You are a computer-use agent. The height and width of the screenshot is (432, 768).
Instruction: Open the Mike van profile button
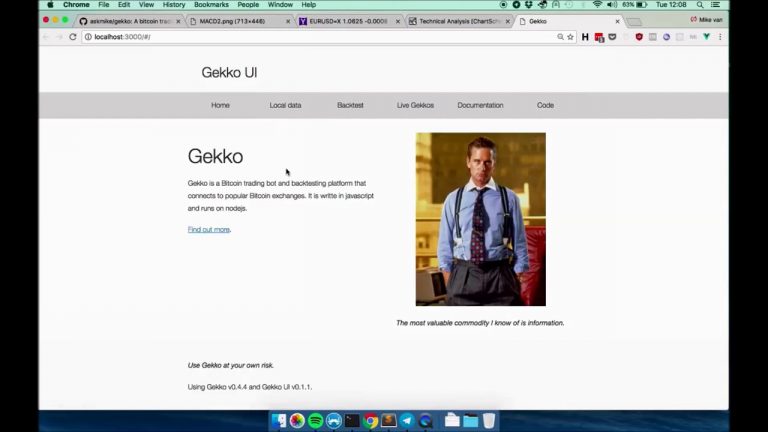pyautogui.click(x=706, y=20)
